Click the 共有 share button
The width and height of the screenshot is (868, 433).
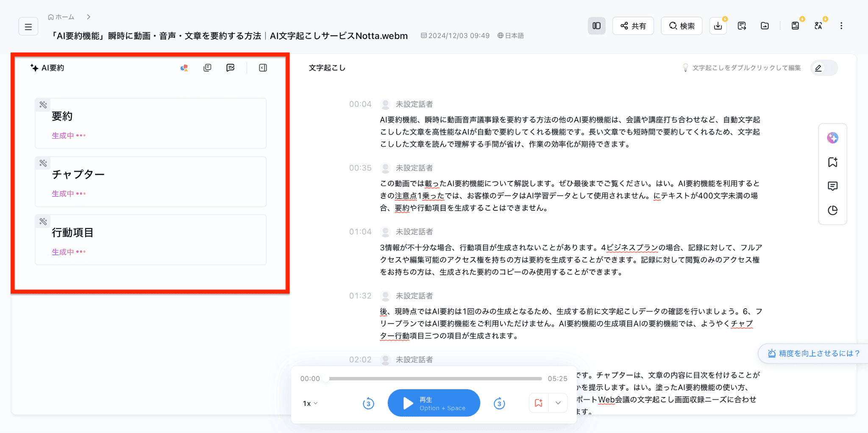pos(633,26)
